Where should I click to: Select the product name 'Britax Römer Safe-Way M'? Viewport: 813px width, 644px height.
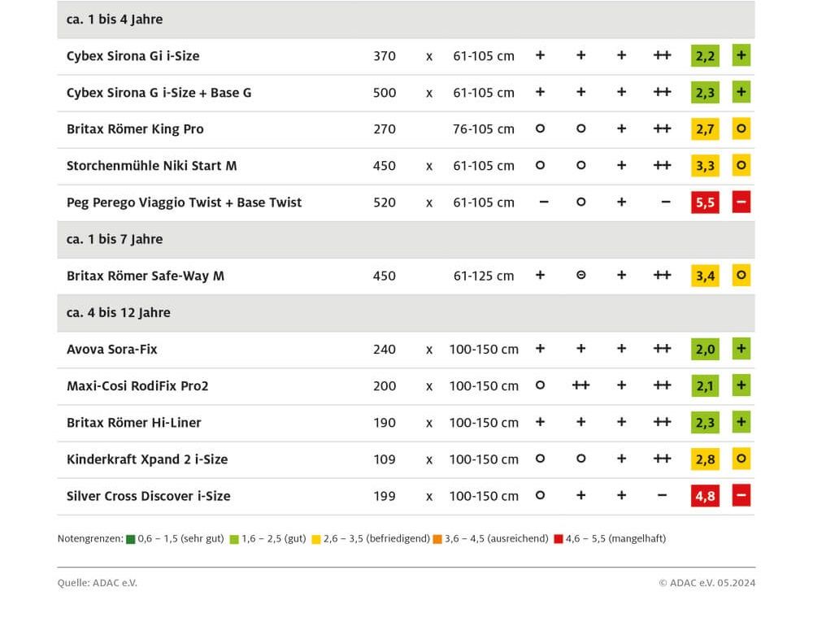tap(146, 276)
